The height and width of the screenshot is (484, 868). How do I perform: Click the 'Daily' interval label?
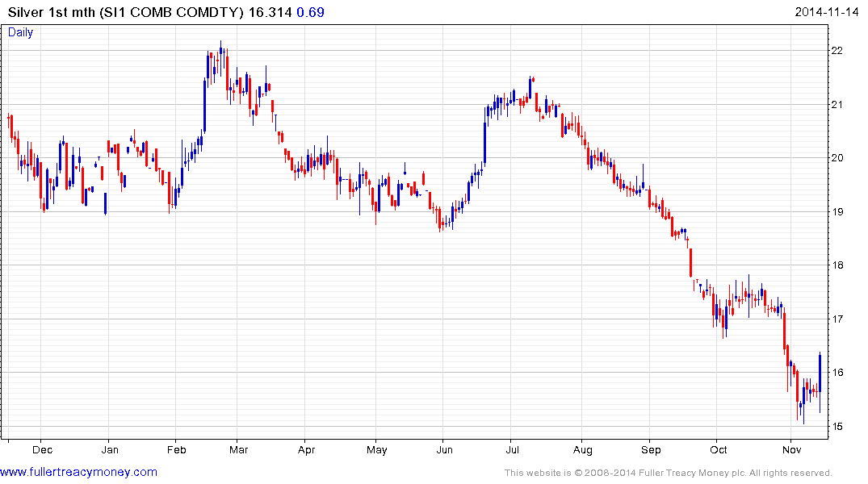(x=20, y=32)
